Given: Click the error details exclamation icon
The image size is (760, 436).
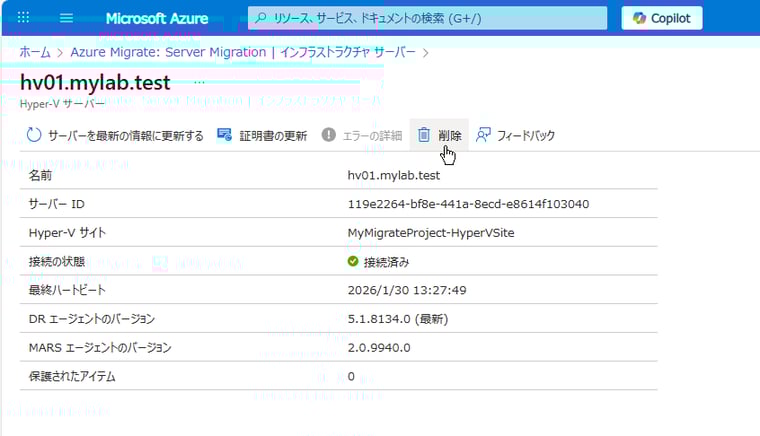Looking at the screenshot, I should (329, 135).
